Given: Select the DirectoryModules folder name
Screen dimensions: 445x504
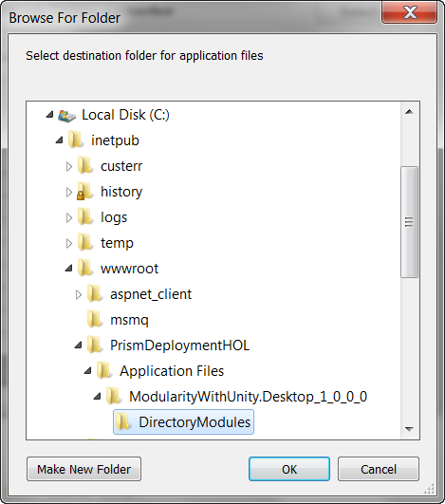Looking at the screenshot, I should pos(195,422).
